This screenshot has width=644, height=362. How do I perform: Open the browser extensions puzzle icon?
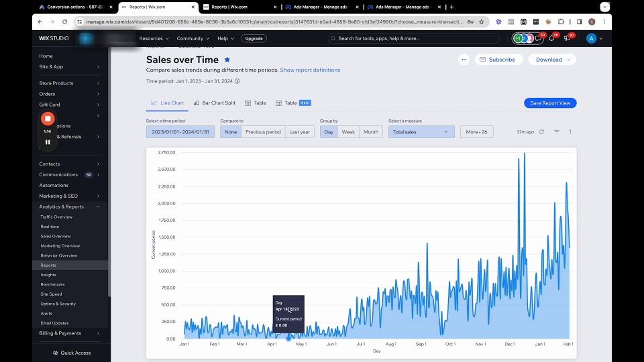tap(561, 21)
